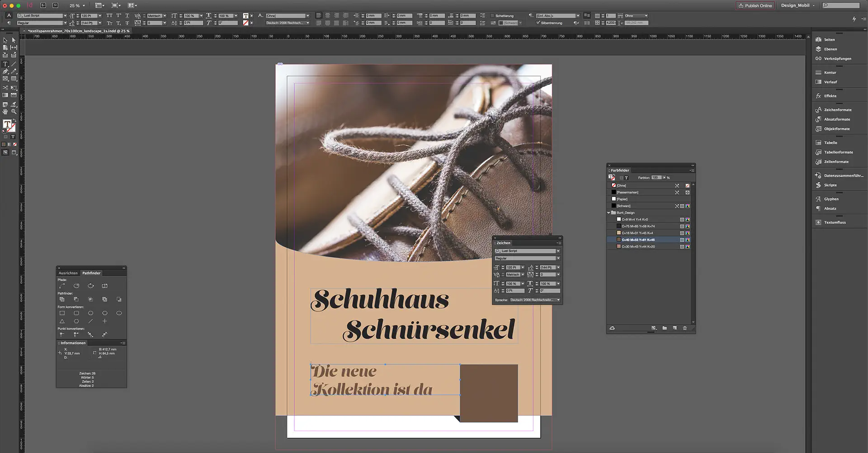Activate the Gradient swatch tool
The image size is (868, 453).
(x=4, y=95)
